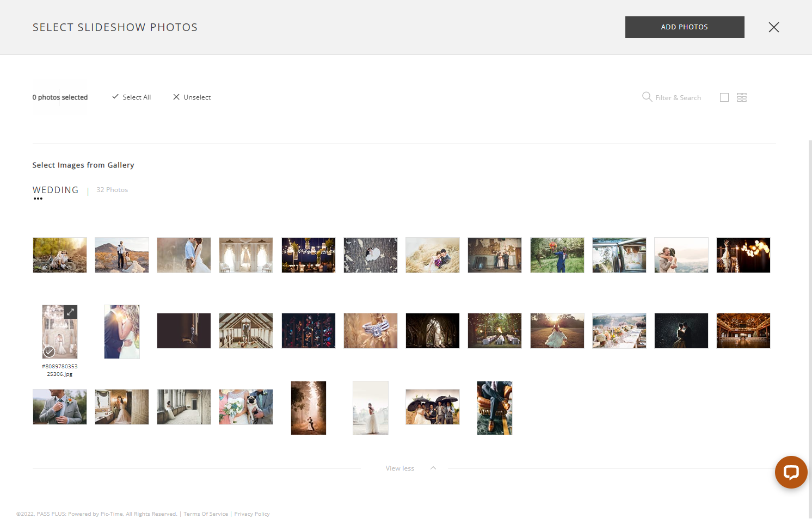The image size is (812, 519).
Task: Select the umbrellas group photo thumbnail
Action: point(433,407)
